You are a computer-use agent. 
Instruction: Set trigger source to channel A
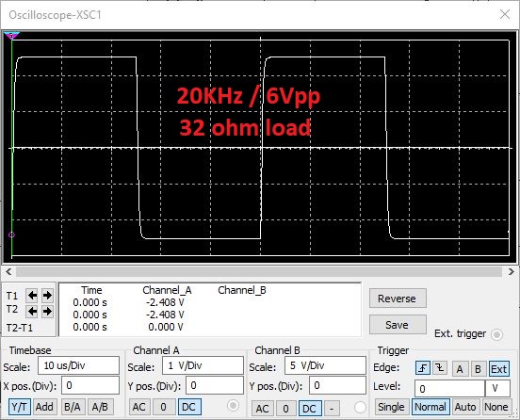[460, 369]
